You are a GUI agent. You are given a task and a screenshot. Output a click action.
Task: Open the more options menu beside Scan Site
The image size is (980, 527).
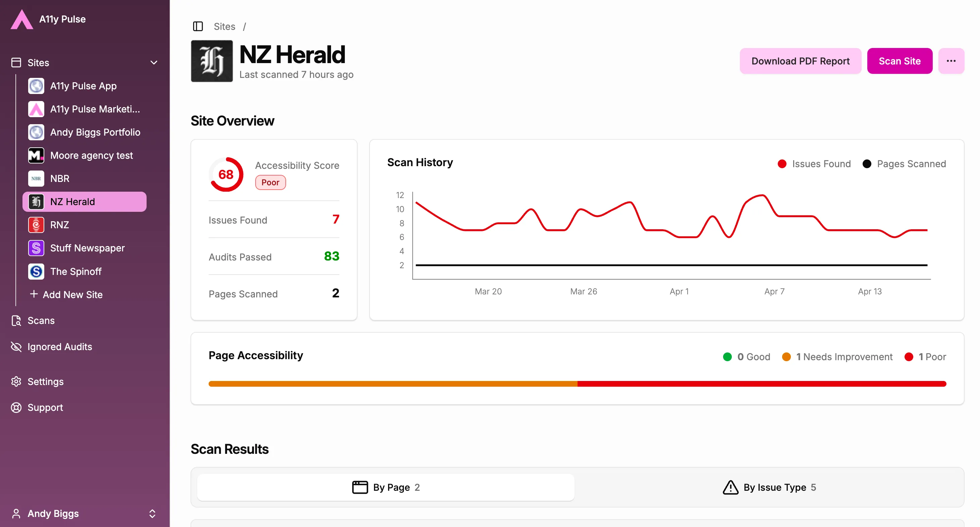[951, 60]
